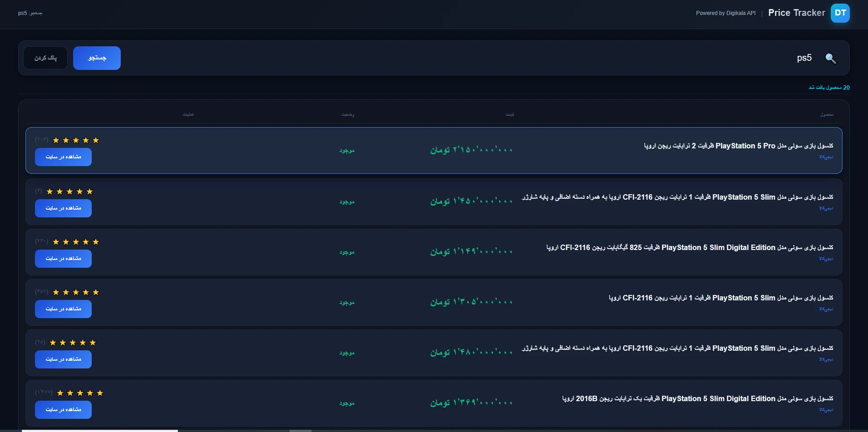Click the DT logo badge

(840, 13)
